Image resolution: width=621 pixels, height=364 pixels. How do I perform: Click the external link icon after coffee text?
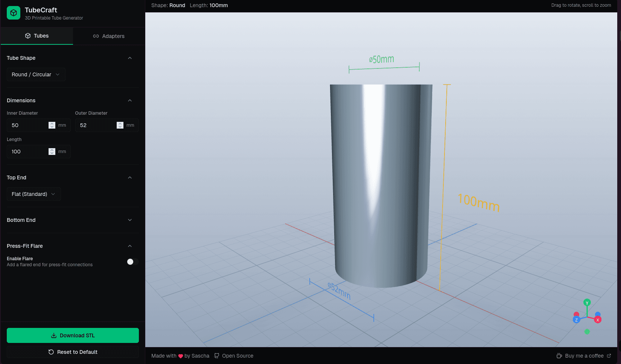pyautogui.click(x=609, y=356)
